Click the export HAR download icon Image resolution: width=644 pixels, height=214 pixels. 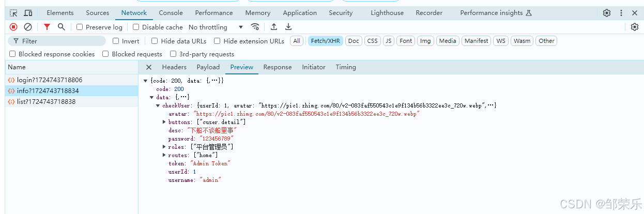288,27
